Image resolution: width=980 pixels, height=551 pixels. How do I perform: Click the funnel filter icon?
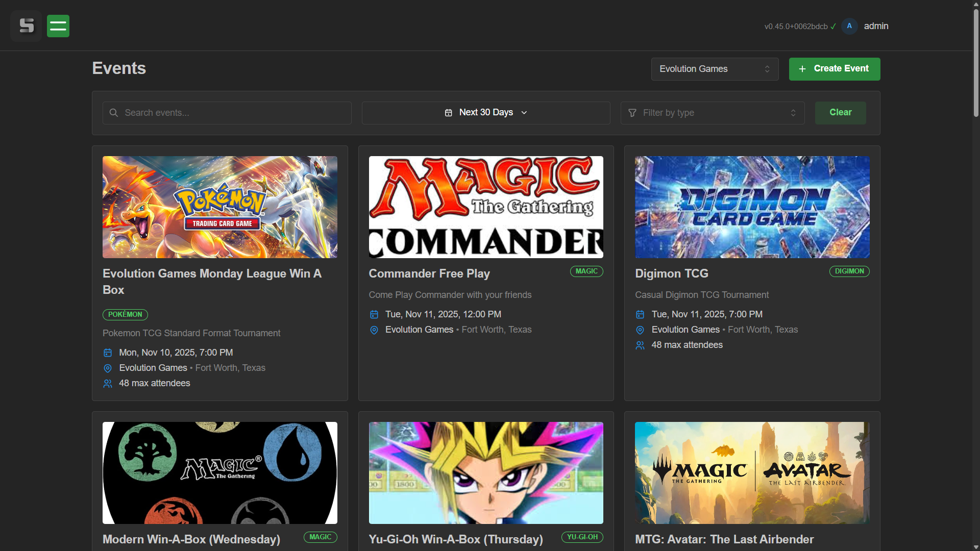(632, 113)
